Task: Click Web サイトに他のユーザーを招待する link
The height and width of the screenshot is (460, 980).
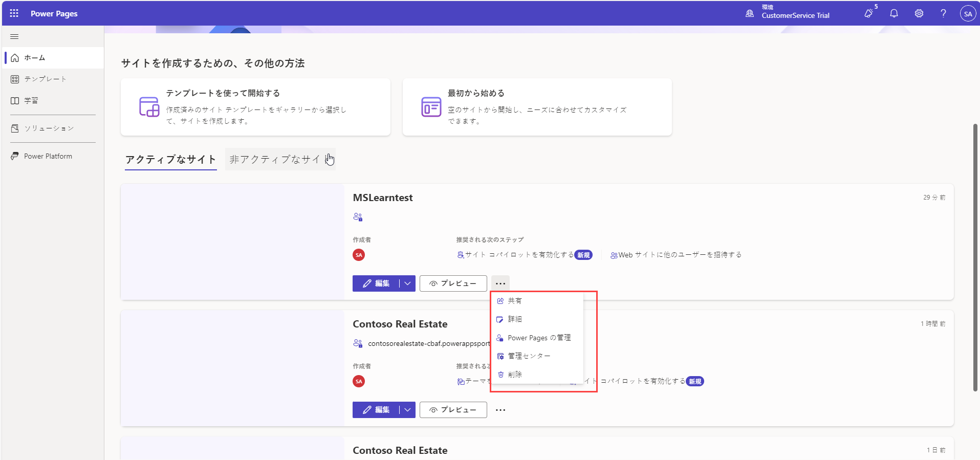Action: click(x=680, y=255)
